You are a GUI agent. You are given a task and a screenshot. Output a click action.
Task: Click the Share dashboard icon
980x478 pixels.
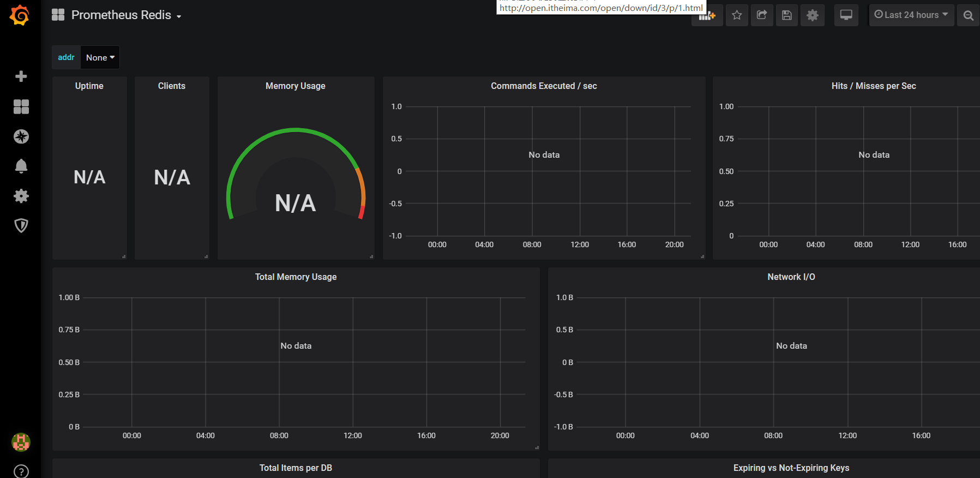click(x=762, y=15)
